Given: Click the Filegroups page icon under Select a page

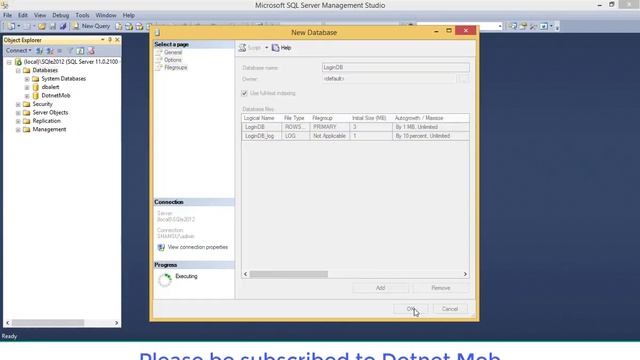Looking at the screenshot, I should click(x=159, y=68).
